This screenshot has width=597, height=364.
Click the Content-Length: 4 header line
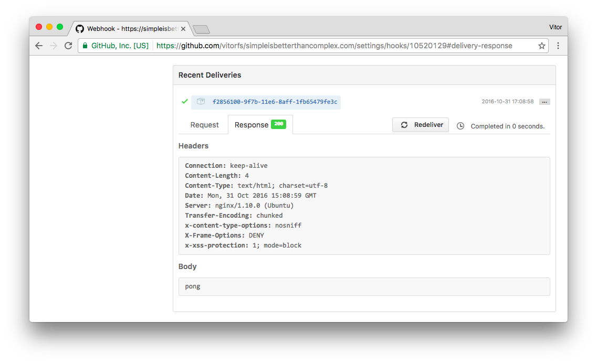(217, 175)
